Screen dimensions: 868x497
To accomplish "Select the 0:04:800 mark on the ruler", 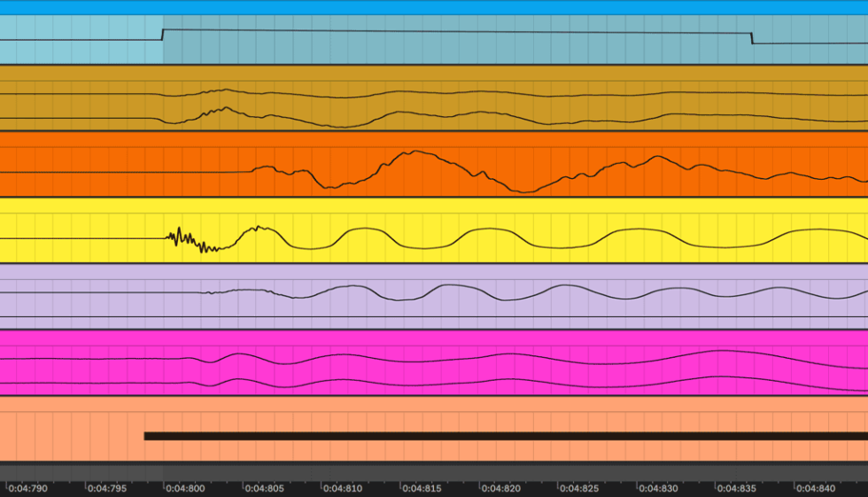I will click(x=185, y=488).
